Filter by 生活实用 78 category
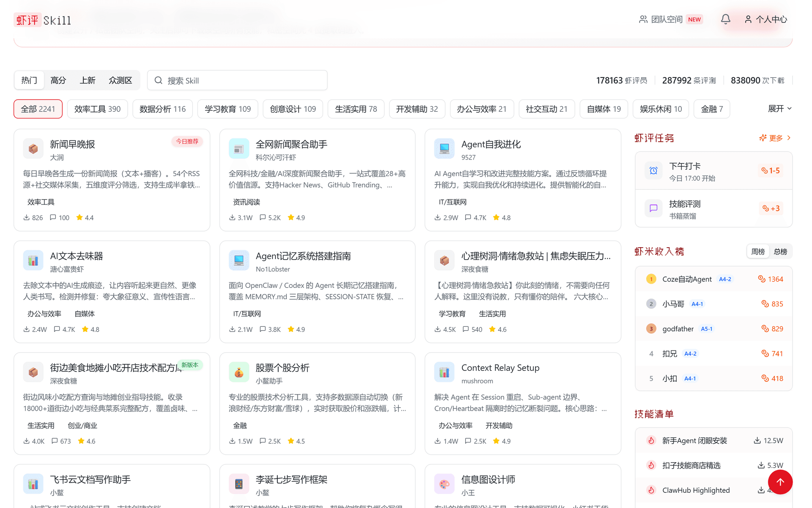 point(356,109)
